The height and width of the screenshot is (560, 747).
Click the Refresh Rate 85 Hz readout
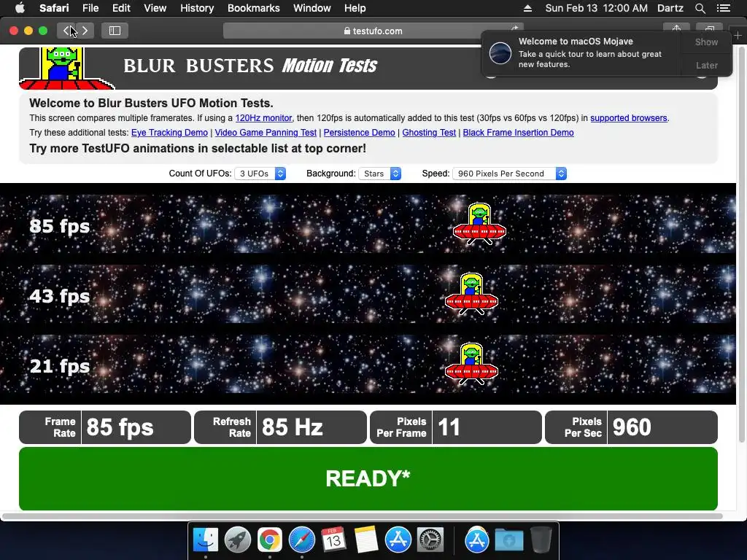point(280,427)
